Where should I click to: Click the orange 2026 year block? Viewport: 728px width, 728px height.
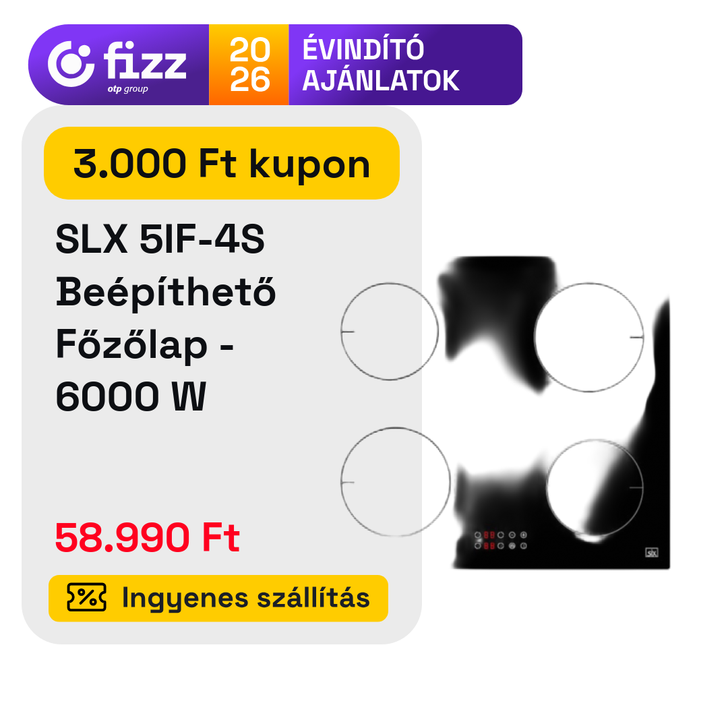coord(249,65)
